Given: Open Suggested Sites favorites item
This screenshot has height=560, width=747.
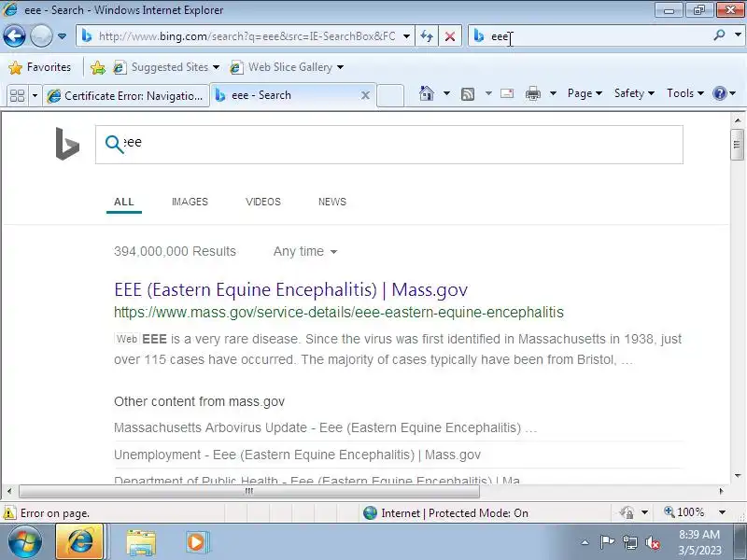Looking at the screenshot, I should [x=166, y=67].
